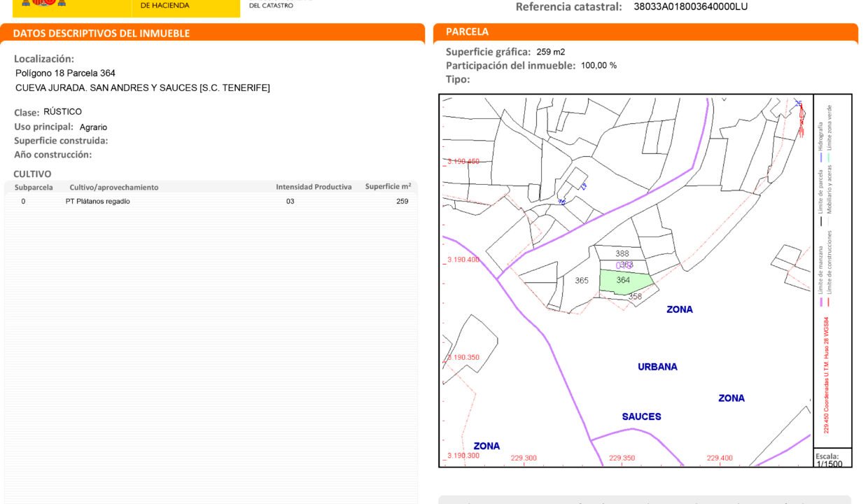Screen dimensions: 868x504
Task: Click parcel number 365 on the map
Action: pos(582,281)
